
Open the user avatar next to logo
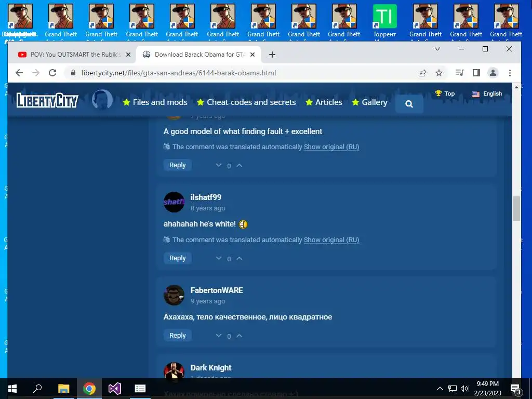(x=102, y=100)
